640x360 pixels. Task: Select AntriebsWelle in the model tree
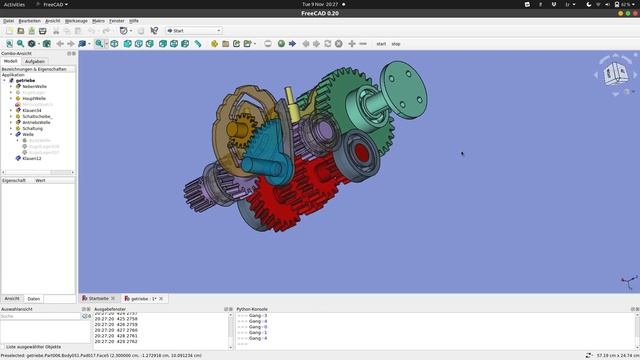click(x=36, y=122)
